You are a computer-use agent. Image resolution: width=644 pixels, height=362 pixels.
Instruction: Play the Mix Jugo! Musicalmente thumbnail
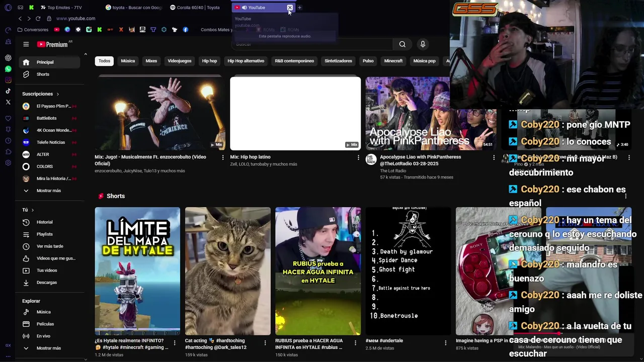[160, 113]
